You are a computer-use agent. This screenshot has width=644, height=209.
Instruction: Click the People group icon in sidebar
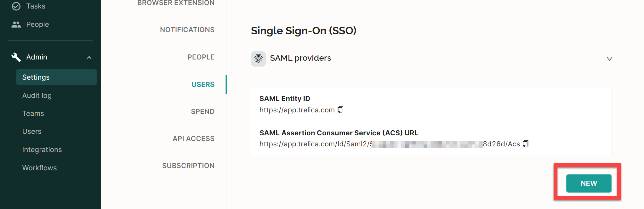(x=16, y=25)
